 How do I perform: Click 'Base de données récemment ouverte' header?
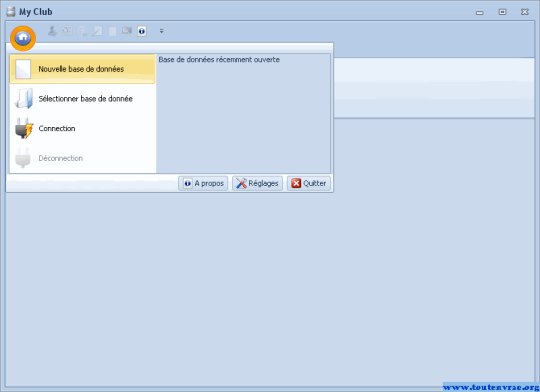[219, 60]
